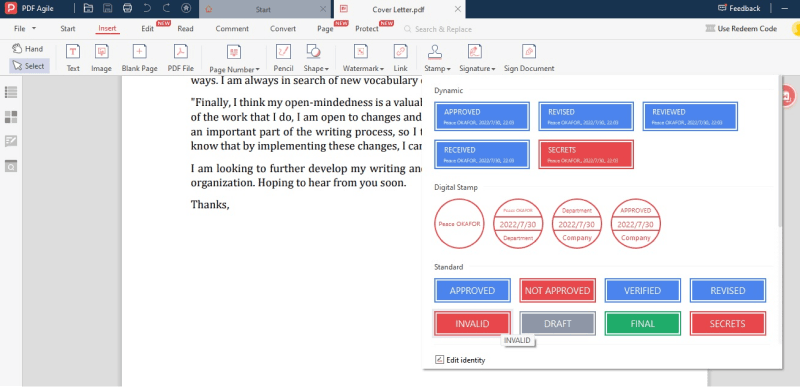The width and height of the screenshot is (800, 387).
Task: Add a Blank Page
Action: (139, 57)
